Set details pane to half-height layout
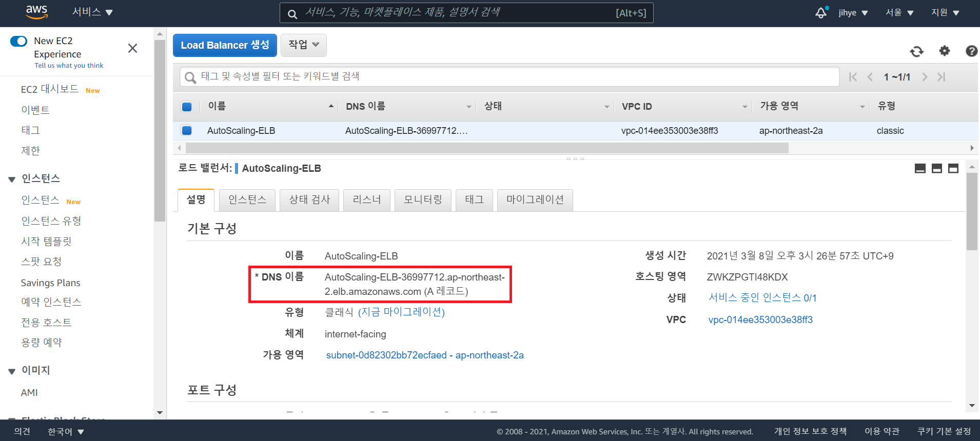The width and height of the screenshot is (980, 441). click(937, 169)
